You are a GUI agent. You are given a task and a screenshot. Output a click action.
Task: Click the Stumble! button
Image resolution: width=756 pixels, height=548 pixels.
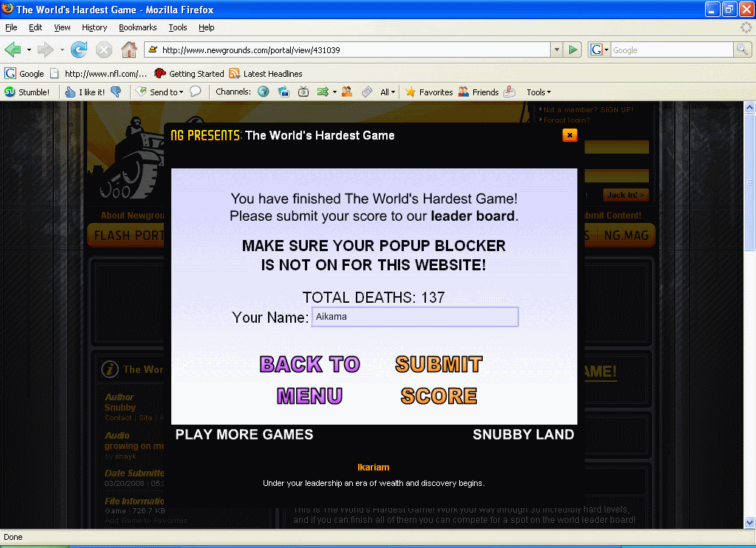click(27, 92)
